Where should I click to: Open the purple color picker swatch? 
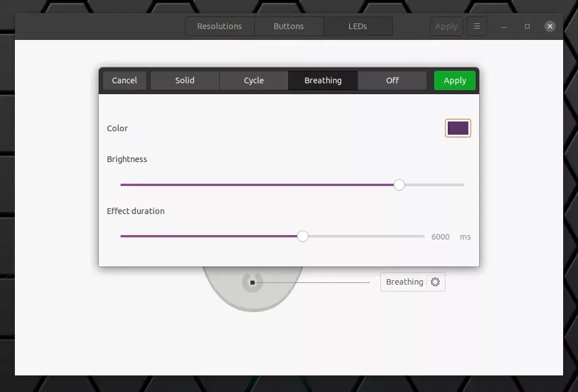(458, 128)
